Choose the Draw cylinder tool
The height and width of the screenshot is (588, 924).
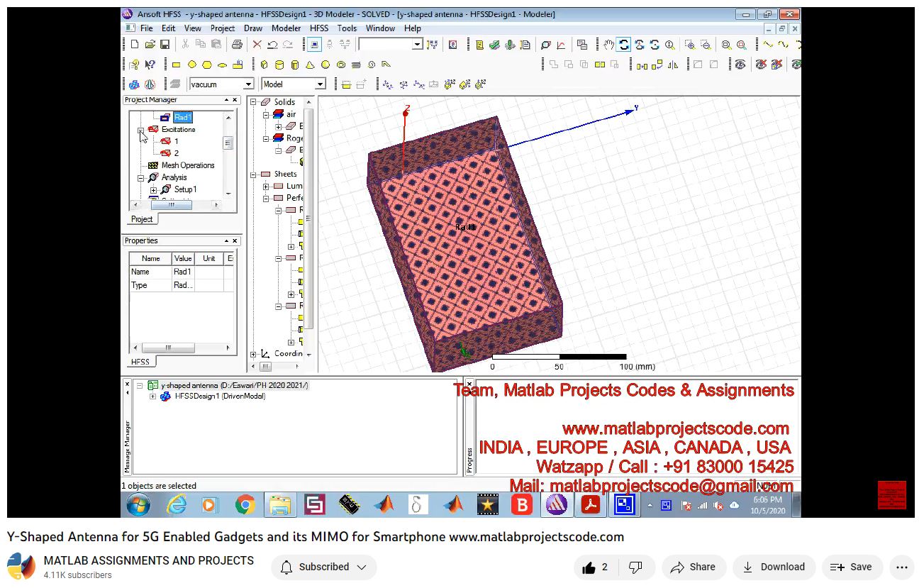(x=279, y=65)
